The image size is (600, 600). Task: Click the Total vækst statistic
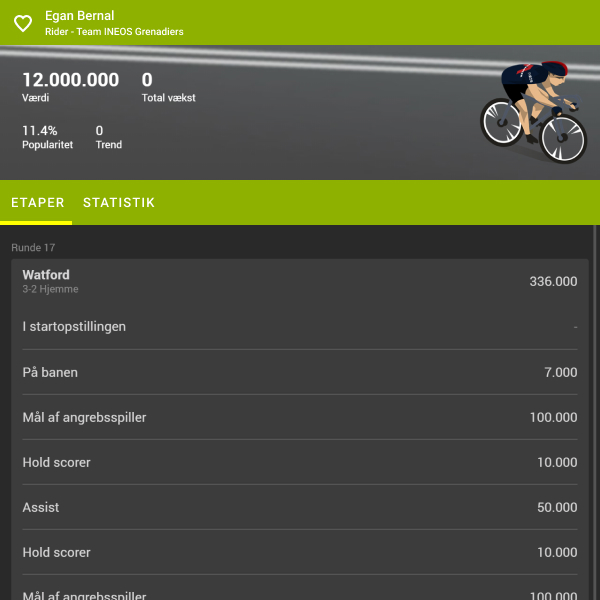coord(168,87)
